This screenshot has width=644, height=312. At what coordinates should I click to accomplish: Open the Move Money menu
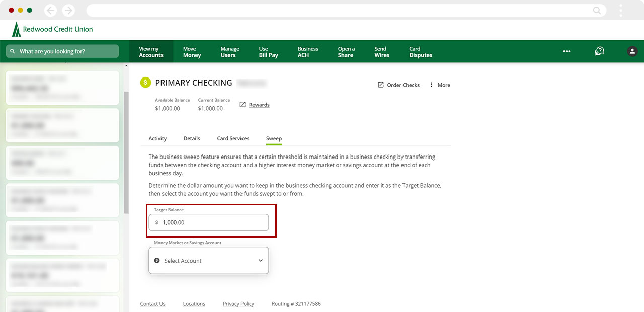point(192,52)
